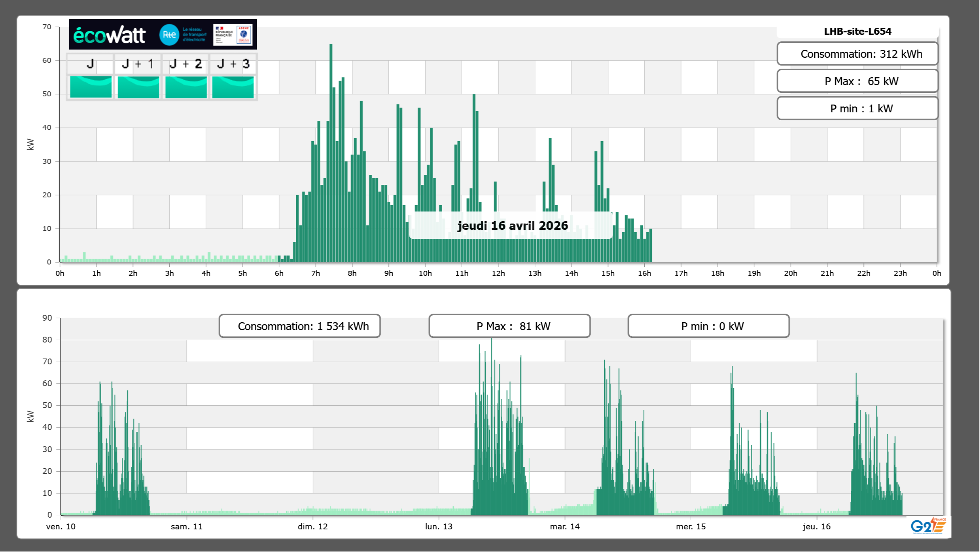Click the 12h hourly axis label
Image resolution: width=980 pixels, height=552 pixels.
pyautogui.click(x=498, y=273)
